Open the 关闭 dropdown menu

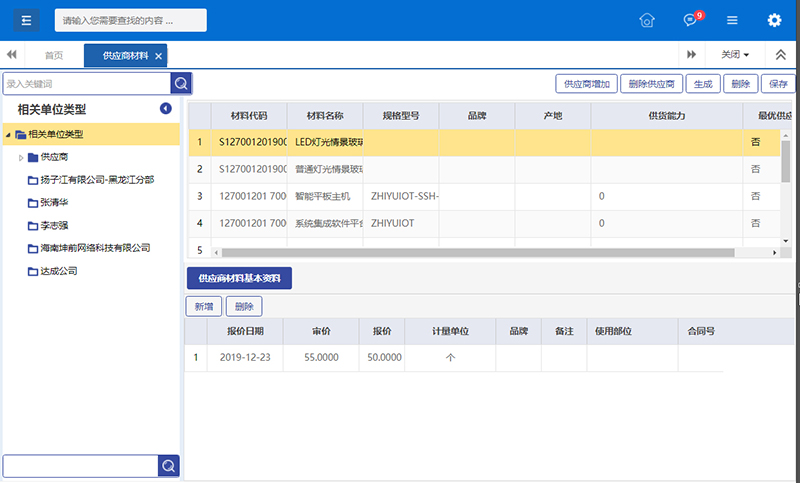pos(735,55)
